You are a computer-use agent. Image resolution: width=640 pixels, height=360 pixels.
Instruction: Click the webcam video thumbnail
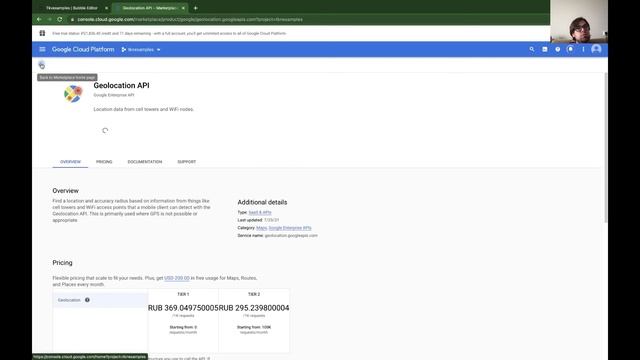pyautogui.click(x=579, y=21)
